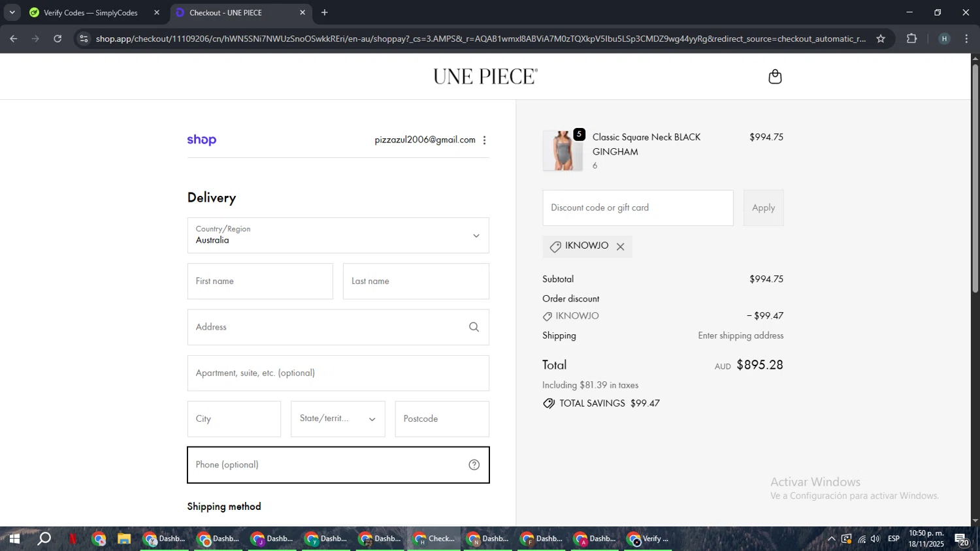Click the Last name field
Viewport: 980px width, 551px height.
click(x=416, y=281)
